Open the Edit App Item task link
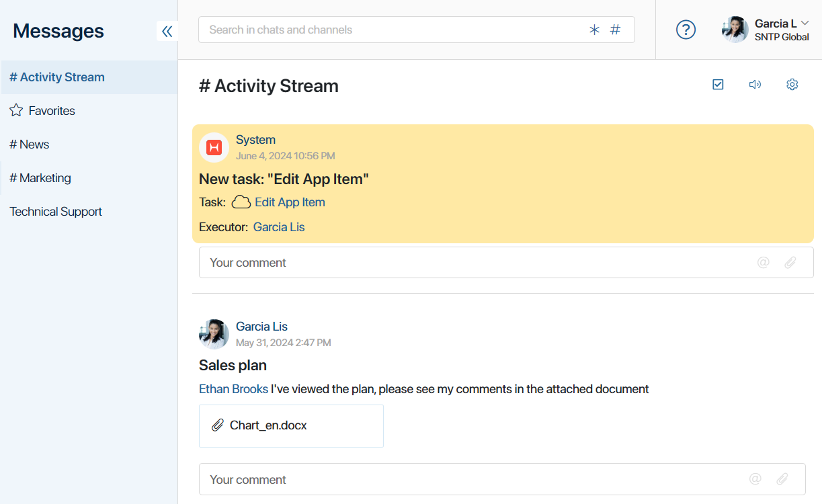 (290, 202)
